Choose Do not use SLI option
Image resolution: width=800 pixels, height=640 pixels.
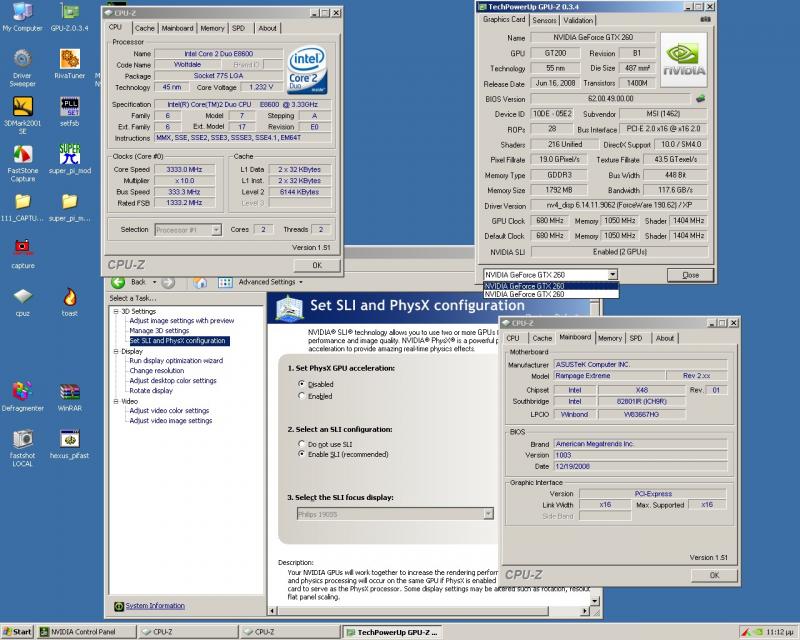302,444
